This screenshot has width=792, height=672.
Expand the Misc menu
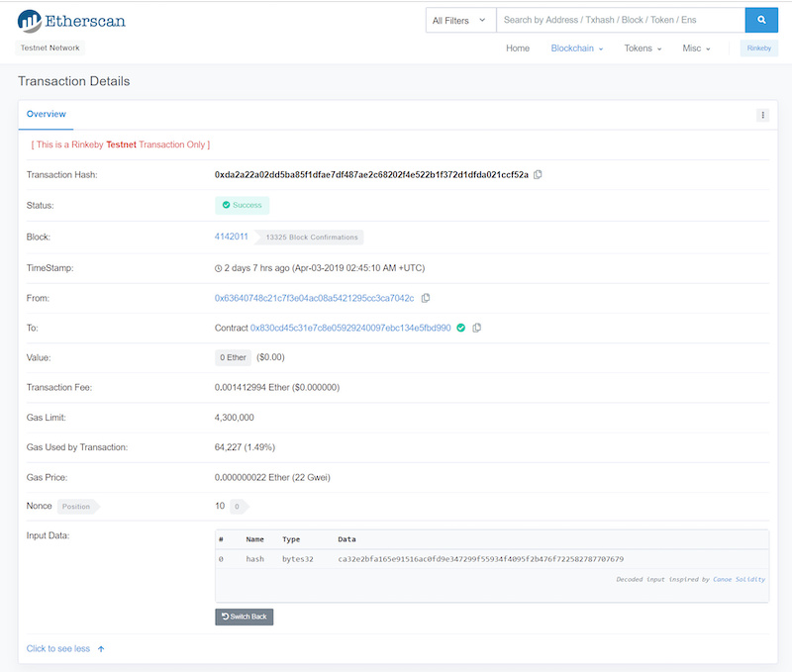697,48
